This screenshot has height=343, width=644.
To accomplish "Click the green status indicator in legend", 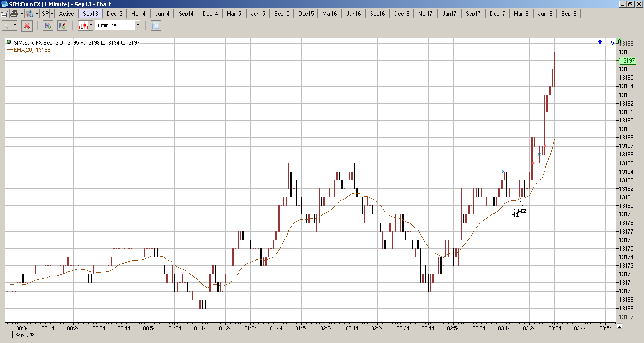I will tap(8, 42).
